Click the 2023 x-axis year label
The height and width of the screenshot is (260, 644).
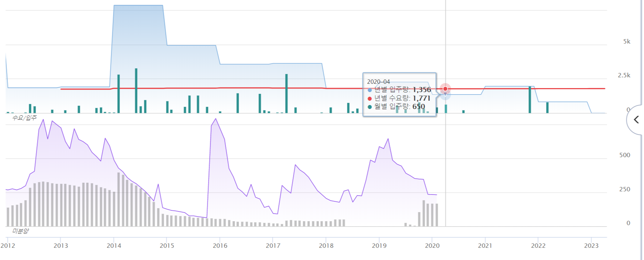click(591, 246)
